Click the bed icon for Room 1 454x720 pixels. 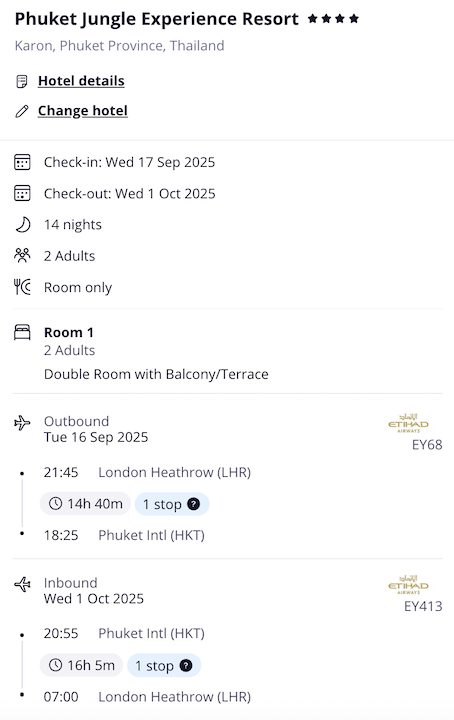(22, 332)
